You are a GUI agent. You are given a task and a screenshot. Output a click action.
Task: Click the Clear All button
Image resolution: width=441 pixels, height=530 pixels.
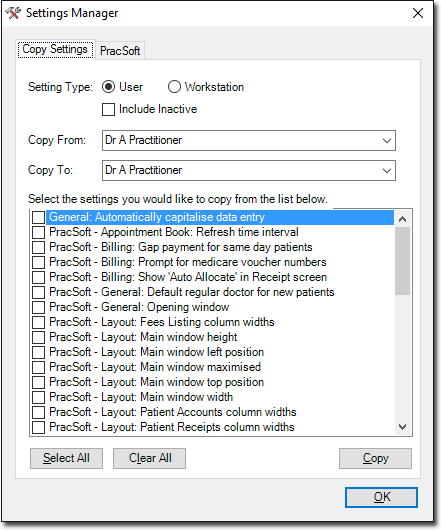click(x=149, y=458)
